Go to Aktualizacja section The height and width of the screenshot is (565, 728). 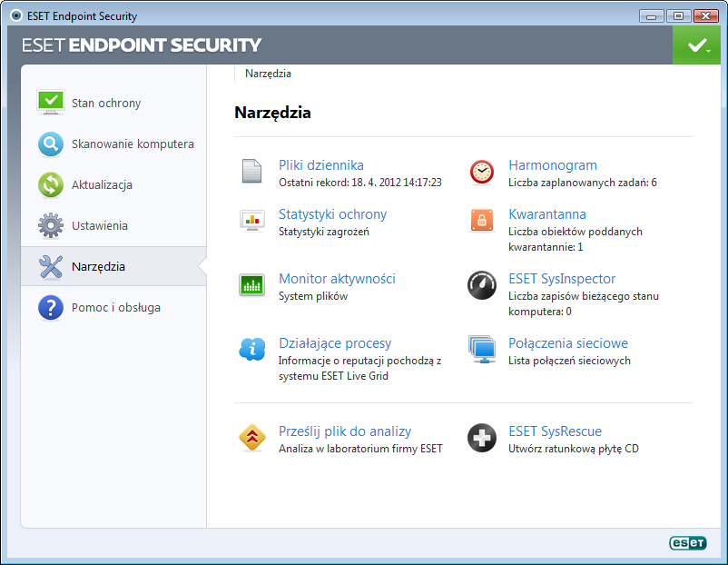coord(113,184)
